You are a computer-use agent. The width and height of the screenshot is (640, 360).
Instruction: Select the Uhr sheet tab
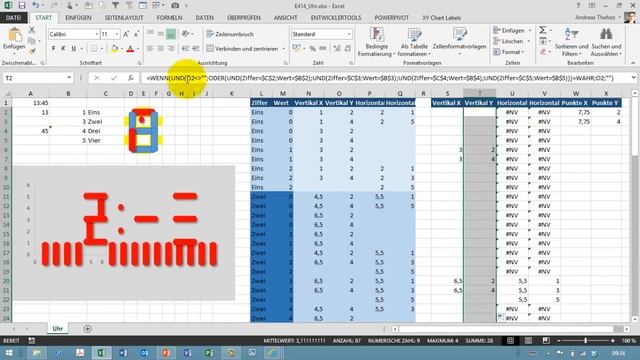58,329
